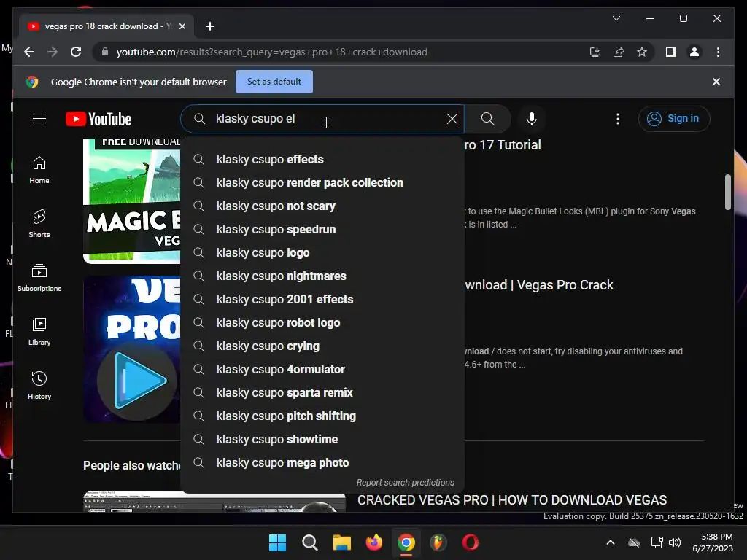This screenshot has height=560, width=747.
Task: Set Chrome as default browser
Action: pyautogui.click(x=274, y=82)
